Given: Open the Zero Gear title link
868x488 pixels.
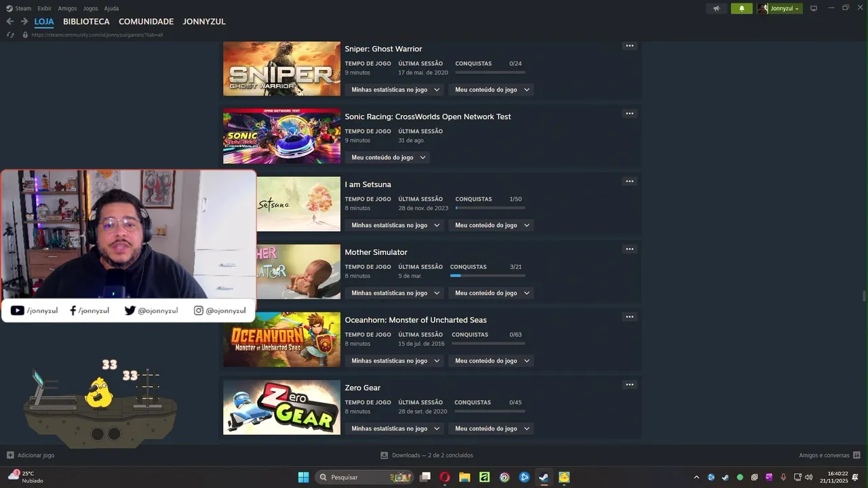Looking at the screenshot, I should (362, 388).
